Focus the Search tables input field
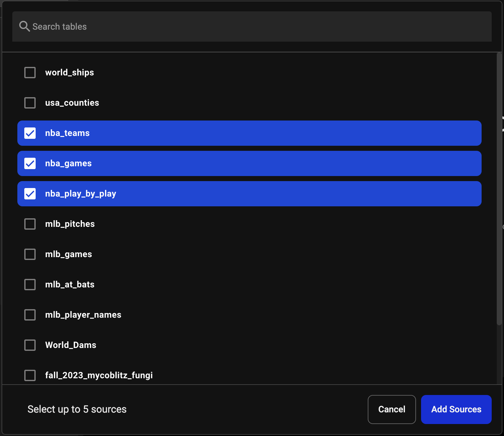The image size is (504, 436). click(252, 27)
